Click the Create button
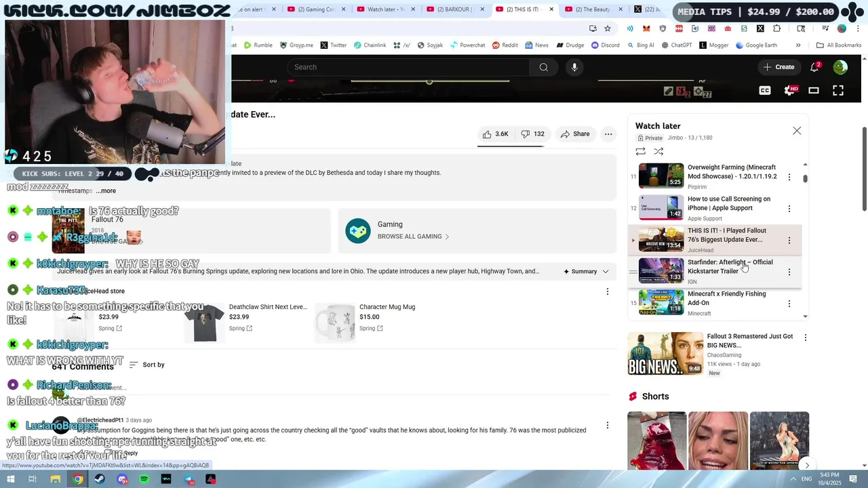This screenshot has height=488, width=868. click(778, 67)
